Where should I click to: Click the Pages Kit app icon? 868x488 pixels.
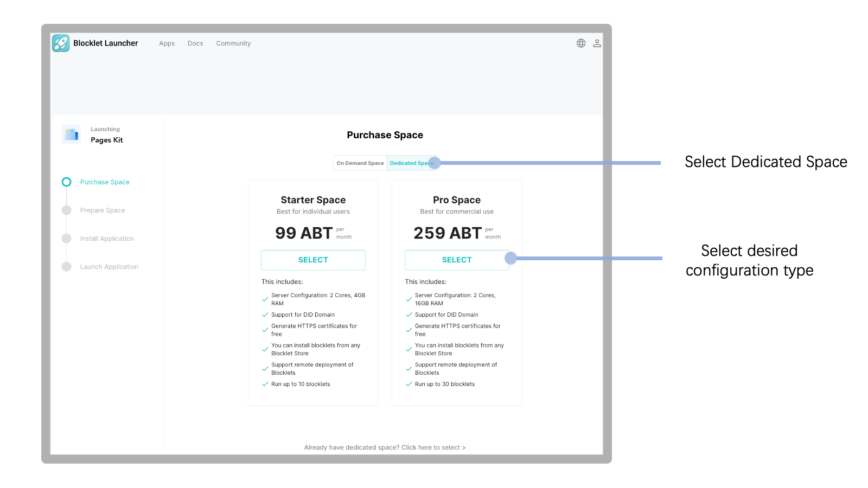[x=71, y=134]
